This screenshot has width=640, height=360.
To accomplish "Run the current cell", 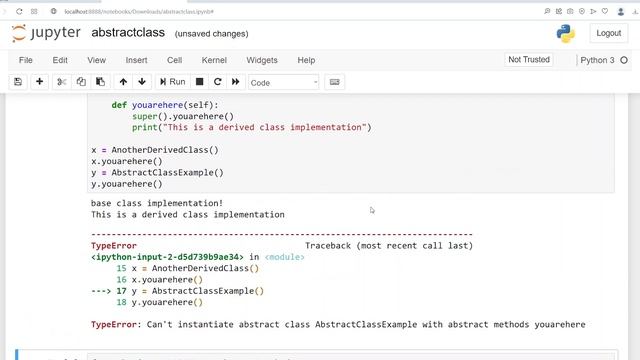I will (173, 82).
